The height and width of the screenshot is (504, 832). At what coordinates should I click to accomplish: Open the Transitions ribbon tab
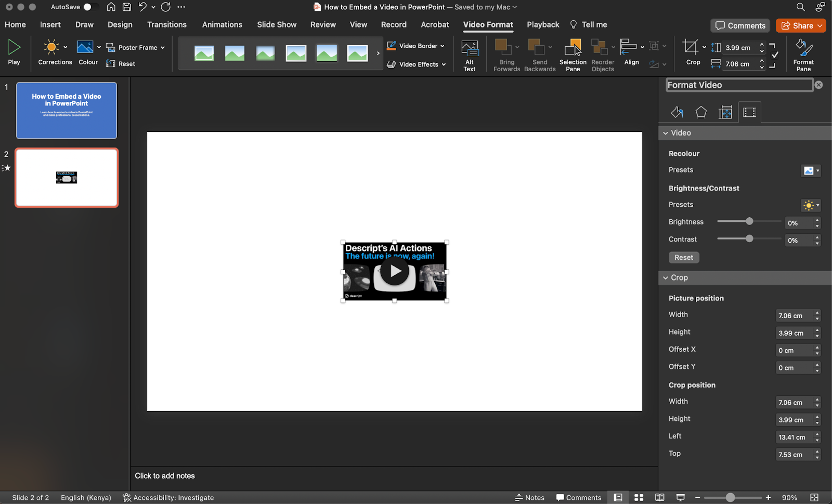166,24
